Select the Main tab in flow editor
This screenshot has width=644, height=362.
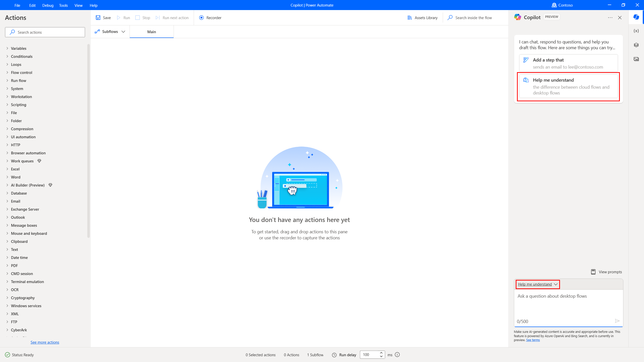(x=152, y=32)
